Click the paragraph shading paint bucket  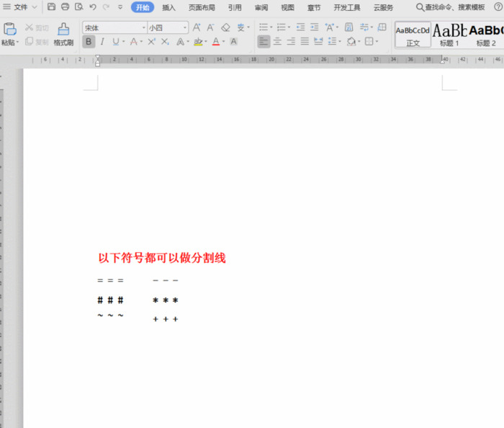coord(351,42)
